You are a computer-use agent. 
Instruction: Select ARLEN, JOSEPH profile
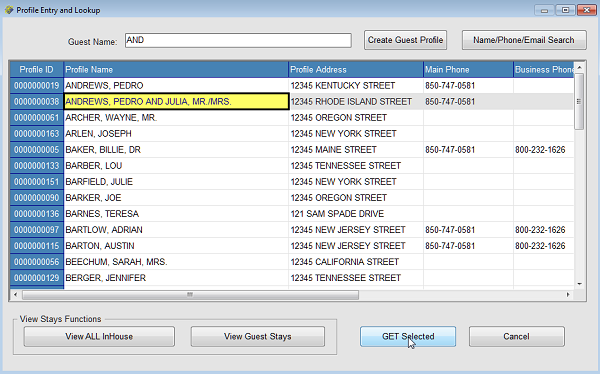coord(176,134)
